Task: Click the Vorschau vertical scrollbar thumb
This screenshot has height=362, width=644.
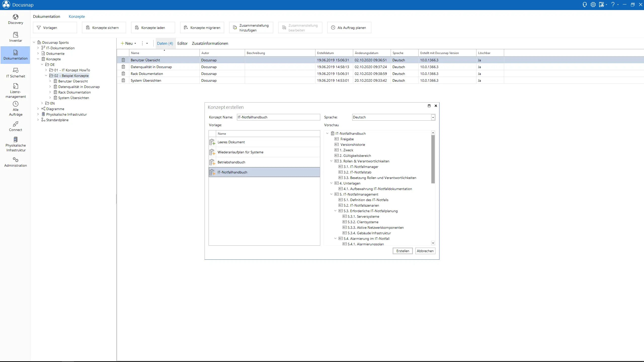Action: pyautogui.click(x=433, y=159)
